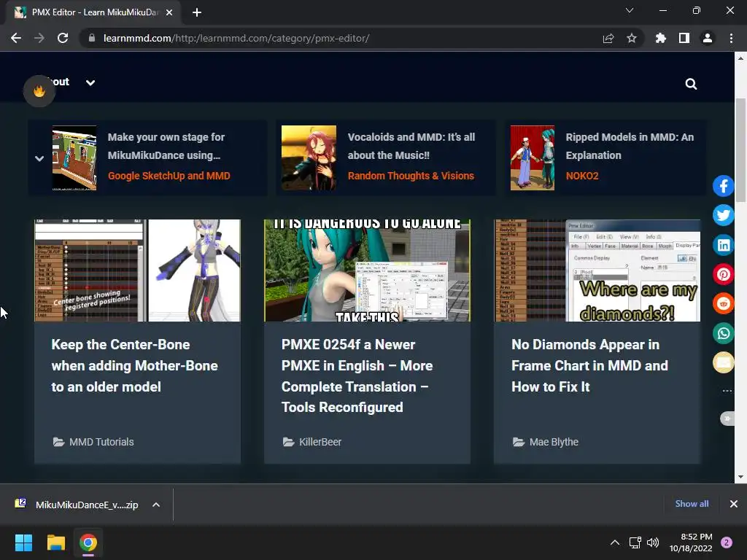Share via WhatsApp

723,333
